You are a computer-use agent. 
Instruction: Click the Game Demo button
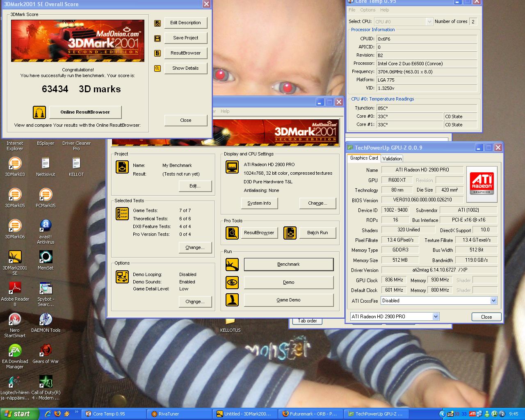289,300
